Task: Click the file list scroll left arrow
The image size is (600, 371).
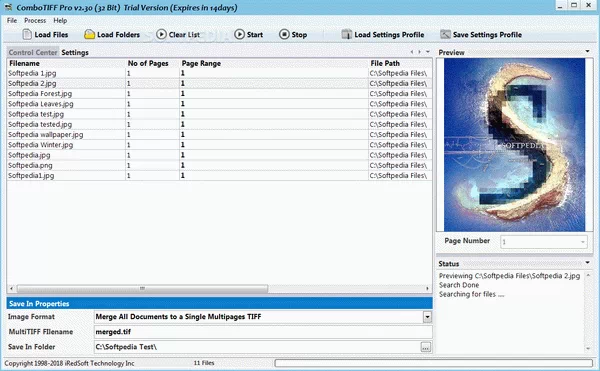Action: 11,288
